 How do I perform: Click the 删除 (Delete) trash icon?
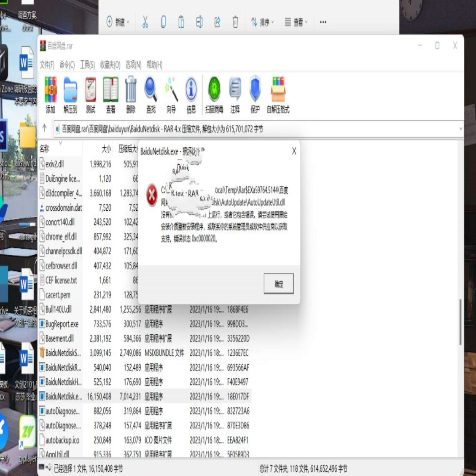tap(131, 95)
